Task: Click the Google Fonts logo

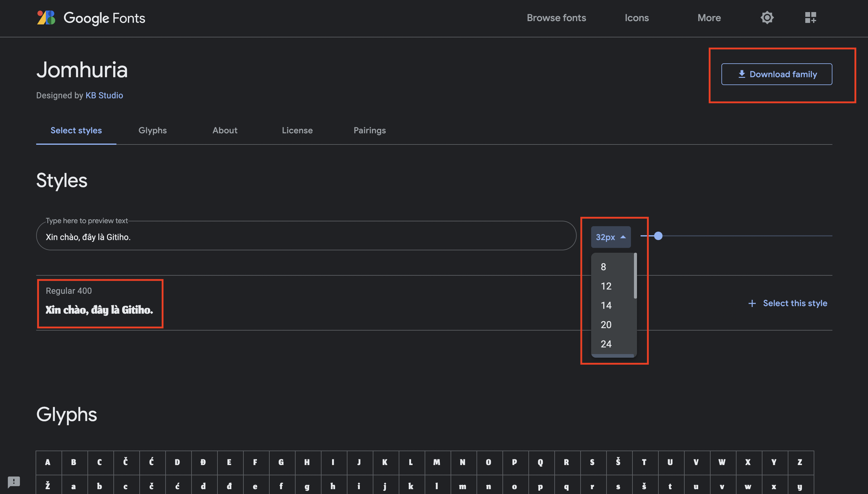Action: point(91,17)
